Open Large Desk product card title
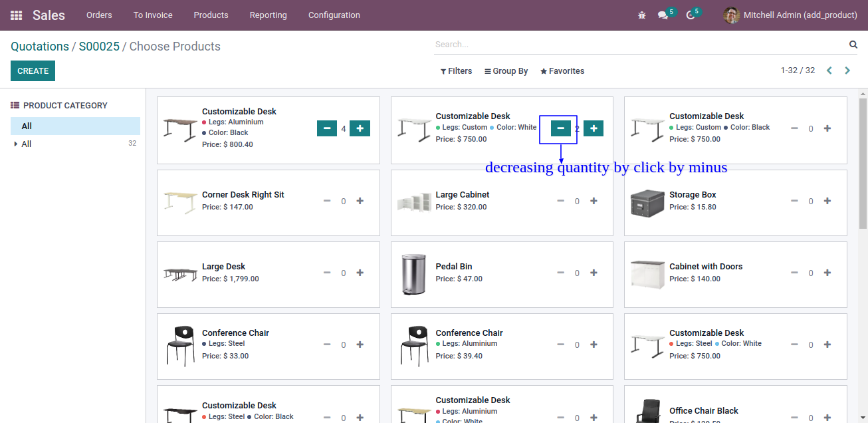The height and width of the screenshot is (423, 868). click(224, 267)
